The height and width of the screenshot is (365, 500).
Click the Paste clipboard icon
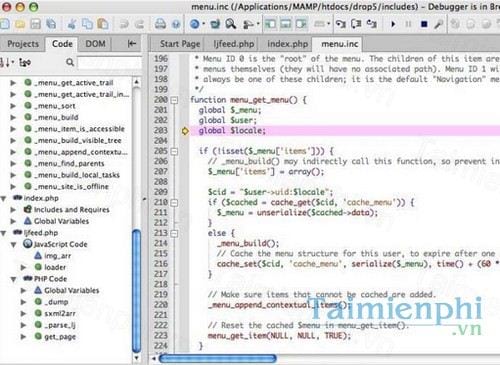click(103, 24)
